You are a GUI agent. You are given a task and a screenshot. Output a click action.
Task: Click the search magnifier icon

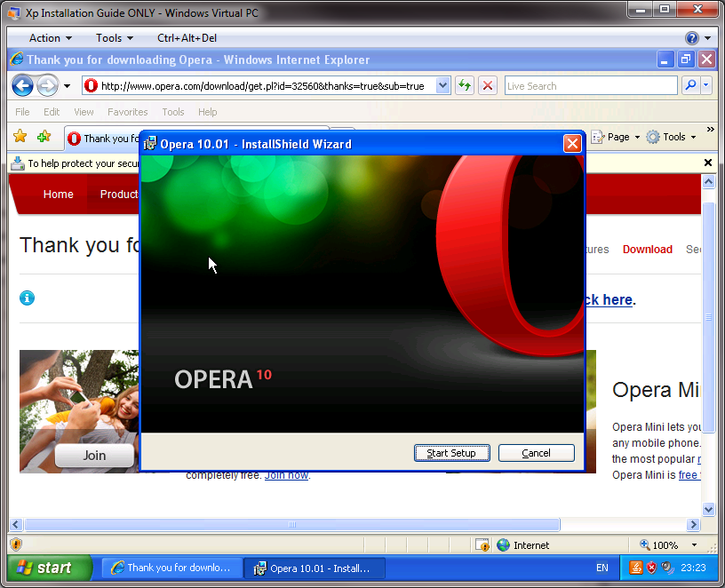click(x=690, y=85)
